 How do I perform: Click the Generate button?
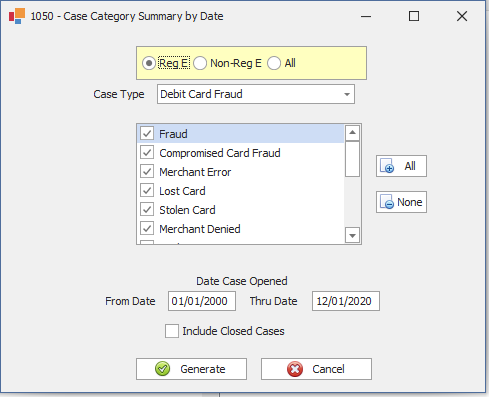[191, 369]
